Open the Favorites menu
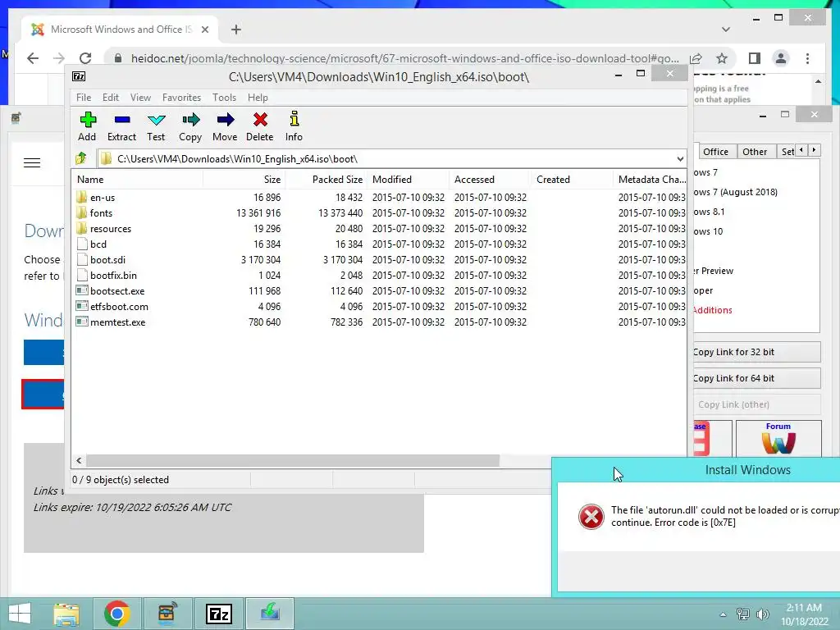The width and height of the screenshot is (840, 630). coord(181,98)
